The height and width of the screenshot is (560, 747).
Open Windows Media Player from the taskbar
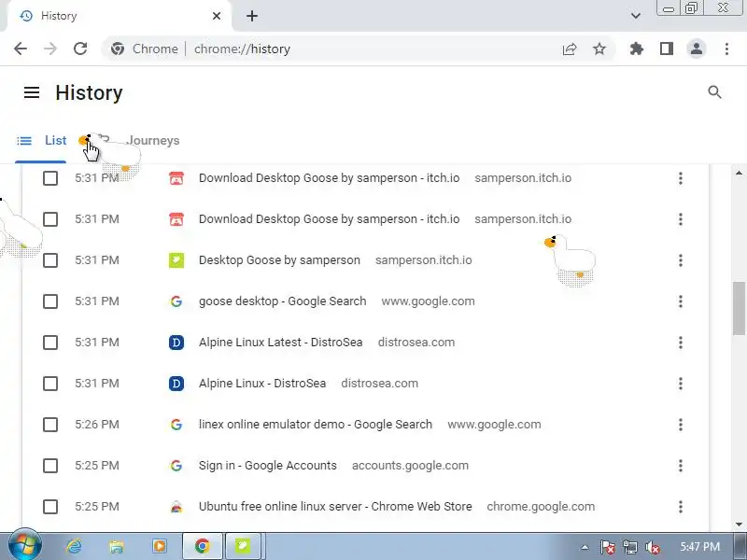point(159,546)
